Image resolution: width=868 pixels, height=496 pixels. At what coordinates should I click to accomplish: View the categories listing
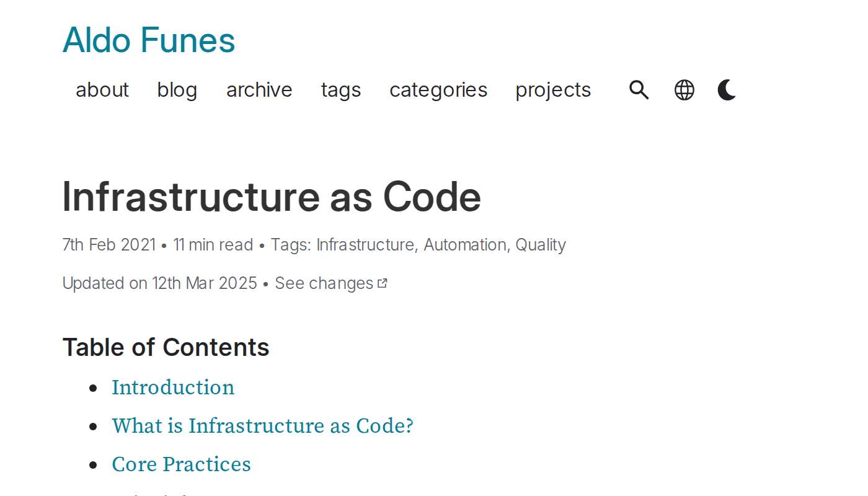[438, 91]
